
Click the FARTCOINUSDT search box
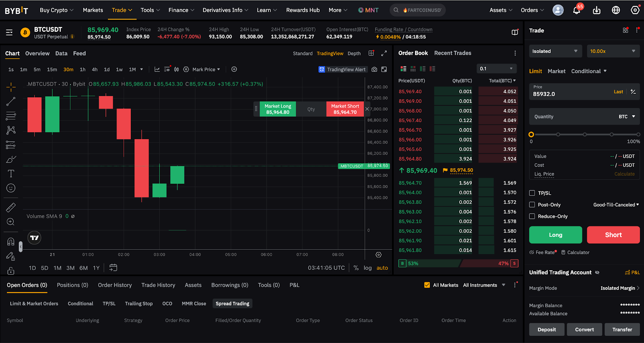(418, 10)
